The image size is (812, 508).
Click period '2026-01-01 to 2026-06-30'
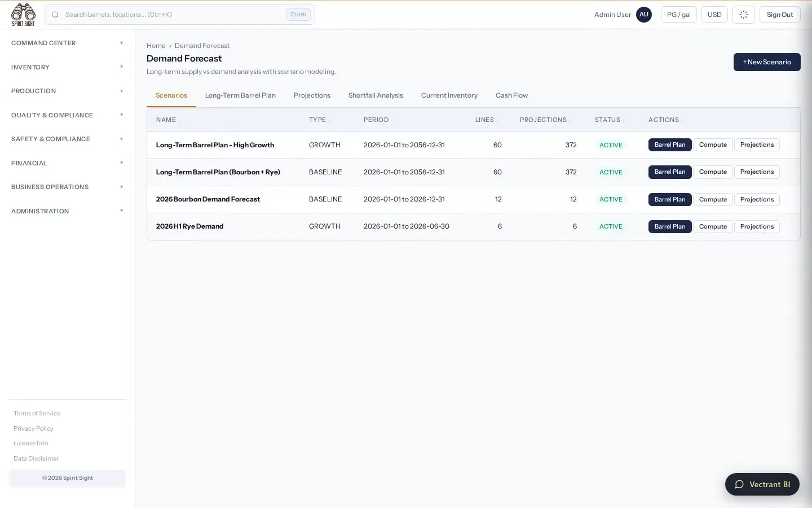[407, 226]
